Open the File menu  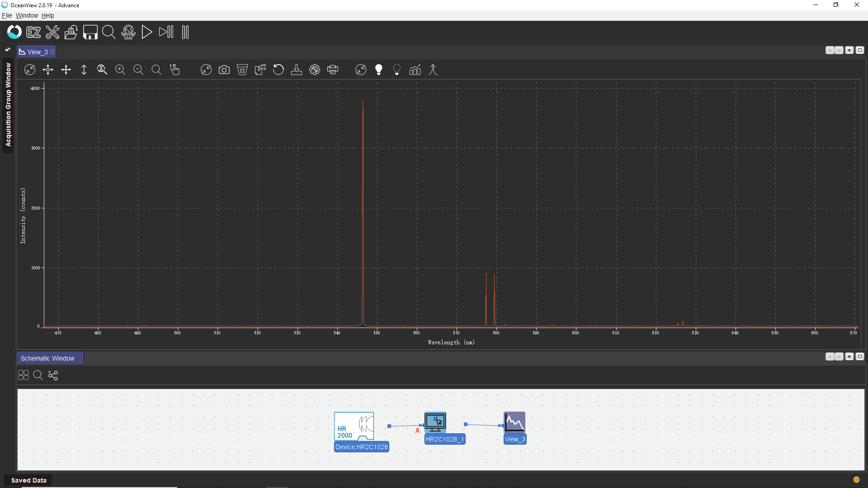pos(7,15)
